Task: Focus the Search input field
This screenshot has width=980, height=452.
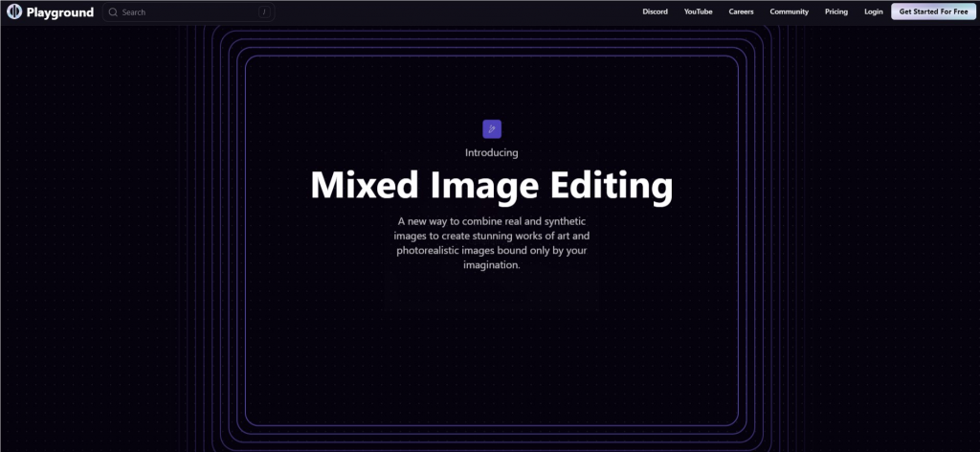Action: coord(189,11)
